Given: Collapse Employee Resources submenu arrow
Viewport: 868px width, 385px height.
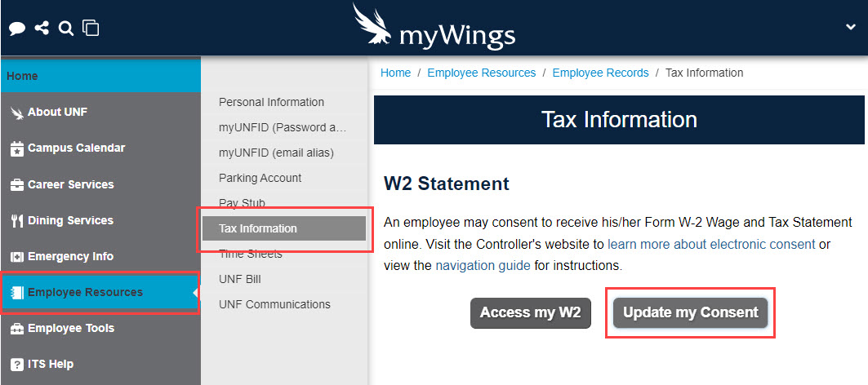Looking at the screenshot, I should [x=195, y=293].
